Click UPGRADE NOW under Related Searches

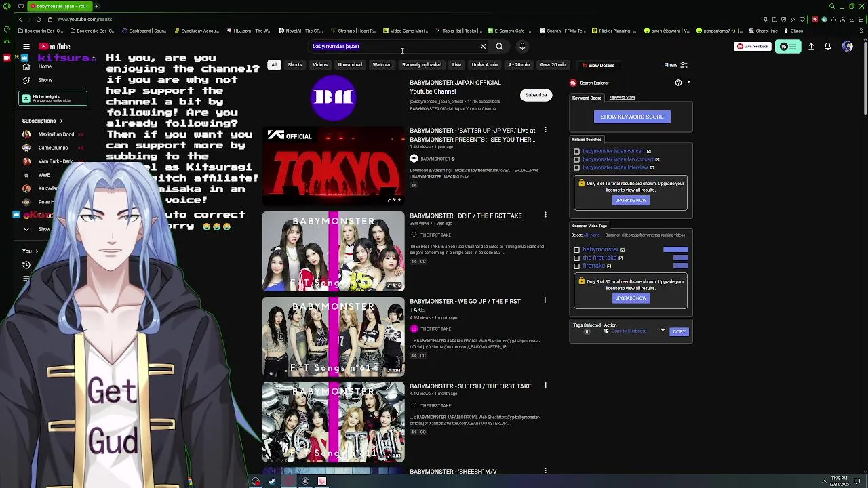(631, 200)
